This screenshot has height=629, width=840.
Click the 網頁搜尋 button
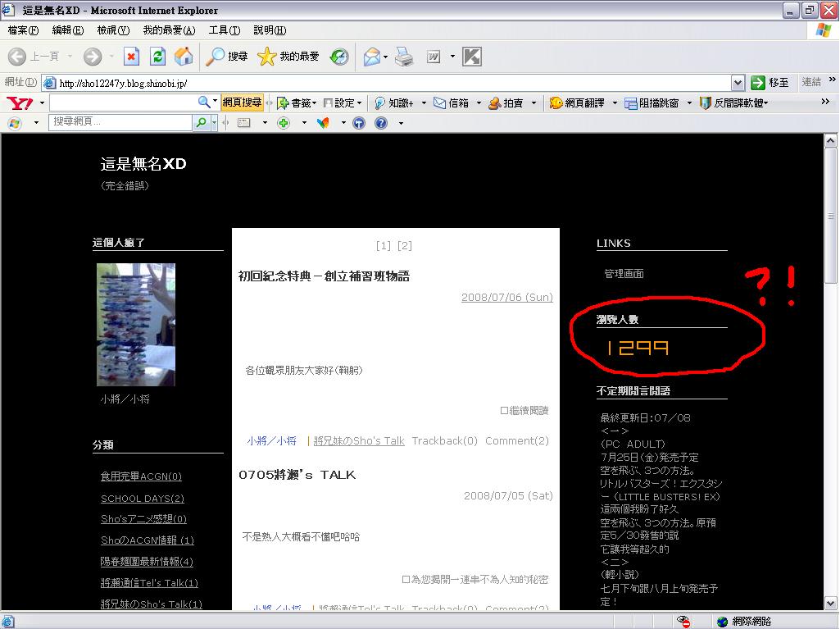tap(242, 103)
